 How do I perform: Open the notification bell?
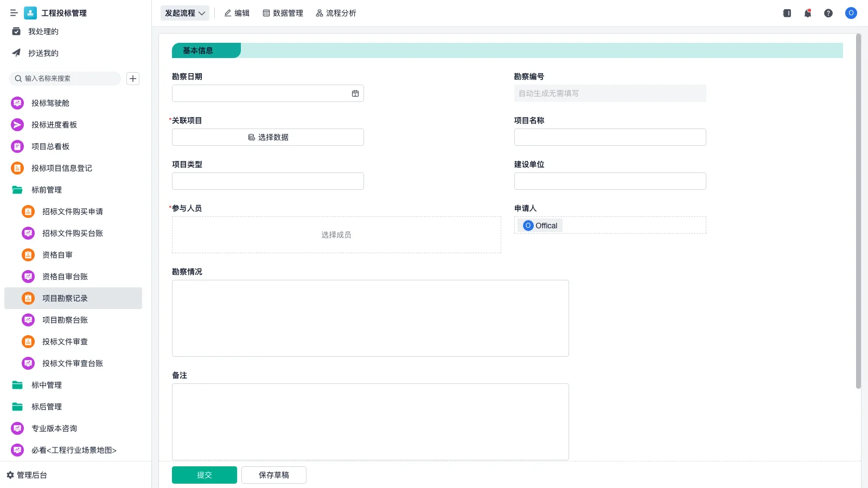click(x=807, y=13)
